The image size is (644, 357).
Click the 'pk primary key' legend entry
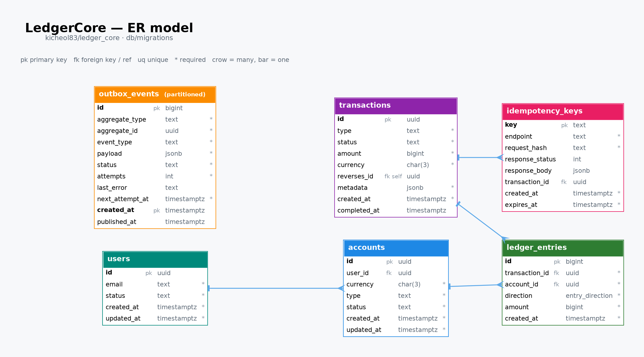[x=44, y=60]
